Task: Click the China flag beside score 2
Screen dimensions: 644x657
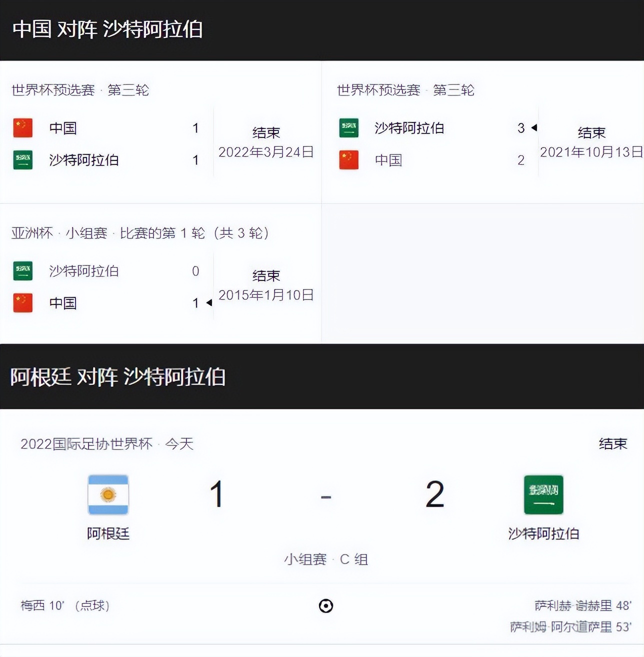Action: point(348,160)
